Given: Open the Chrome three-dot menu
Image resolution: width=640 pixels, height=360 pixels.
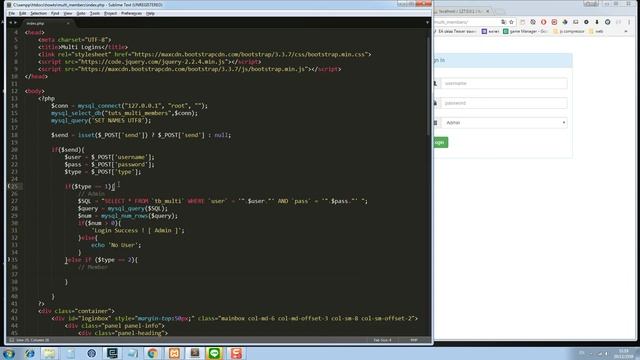Looking at the screenshot, I should [629, 22].
